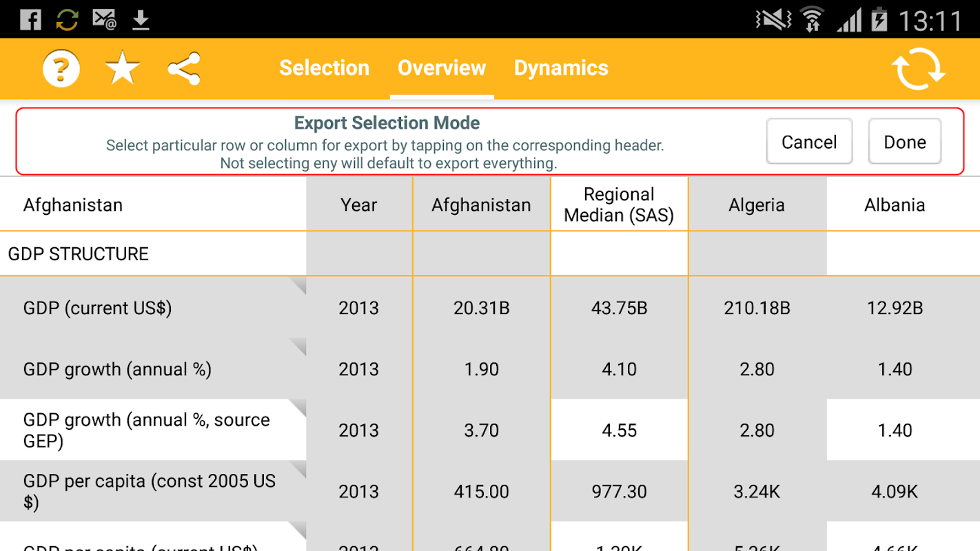Select the GDP growth (annual %) row header

[153, 368]
